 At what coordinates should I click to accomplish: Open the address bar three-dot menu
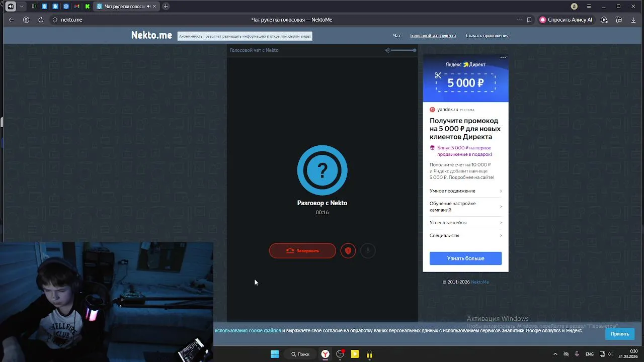tap(520, 20)
